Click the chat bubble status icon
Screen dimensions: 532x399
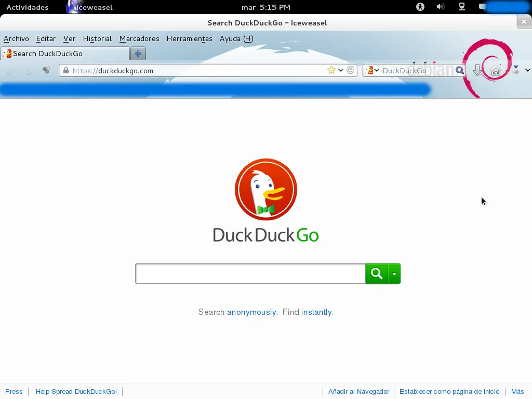tap(482, 7)
